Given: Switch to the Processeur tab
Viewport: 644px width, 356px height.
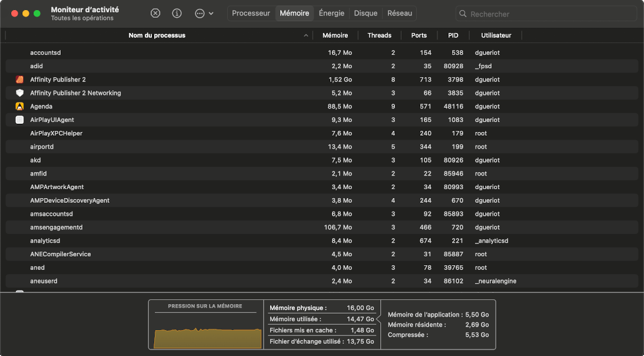Looking at the screenshot, I should [x=251, y=13].
